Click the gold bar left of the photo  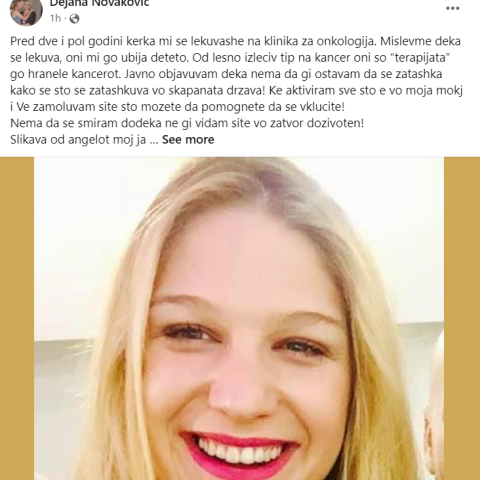pos(17,319)
